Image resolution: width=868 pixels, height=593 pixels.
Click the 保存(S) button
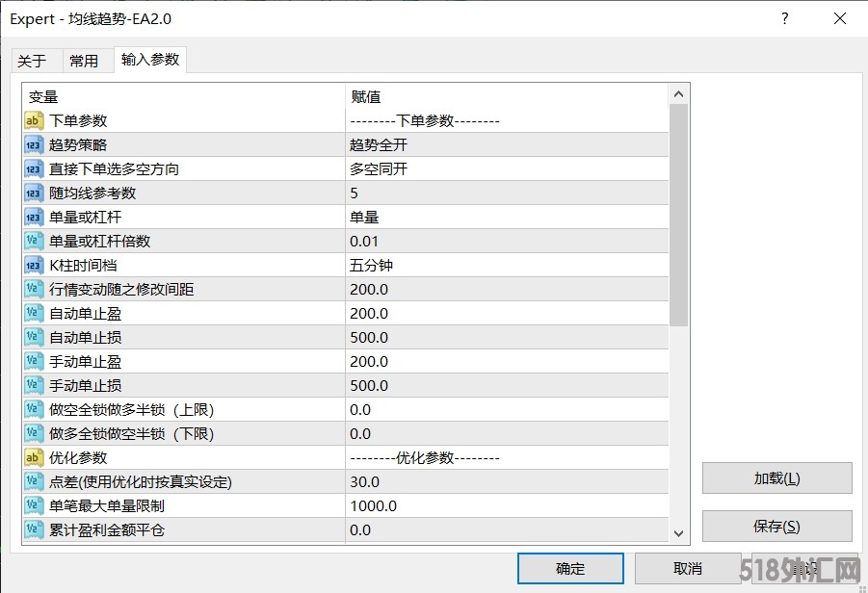pos(776,526)
